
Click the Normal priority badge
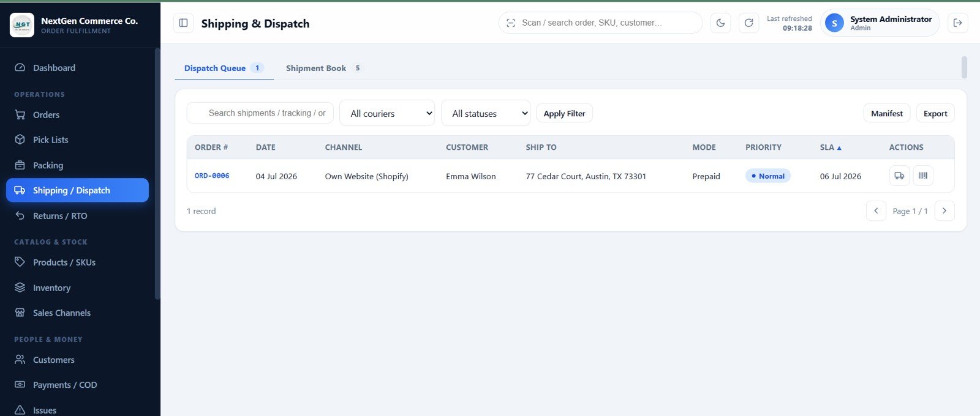coord(768,176)
